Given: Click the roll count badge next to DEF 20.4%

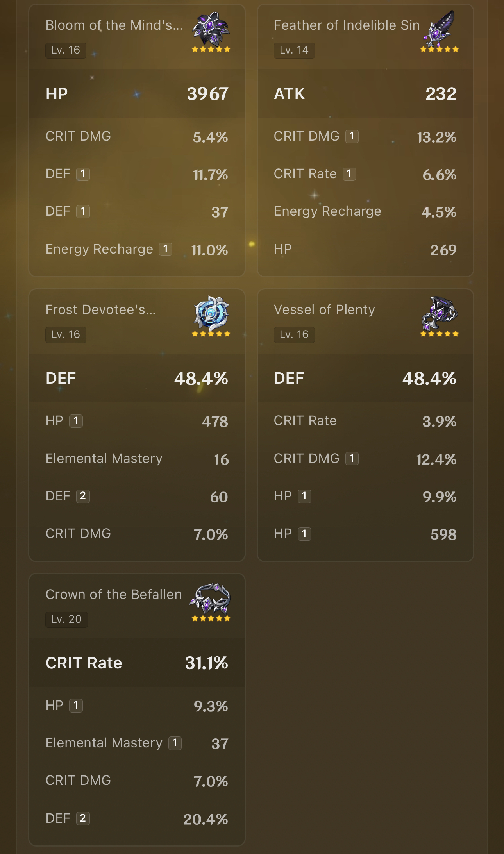Looking at the screenshot, I should (83, 818).
